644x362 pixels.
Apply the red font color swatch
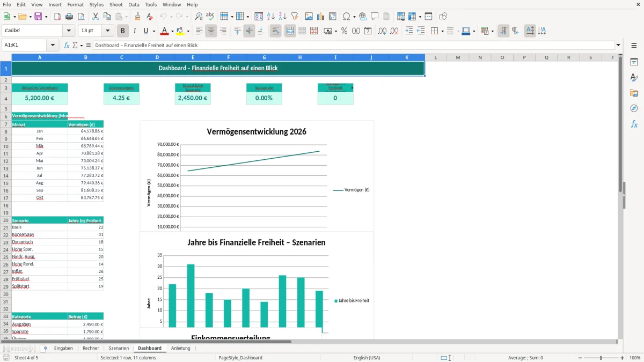coord(164,31)
